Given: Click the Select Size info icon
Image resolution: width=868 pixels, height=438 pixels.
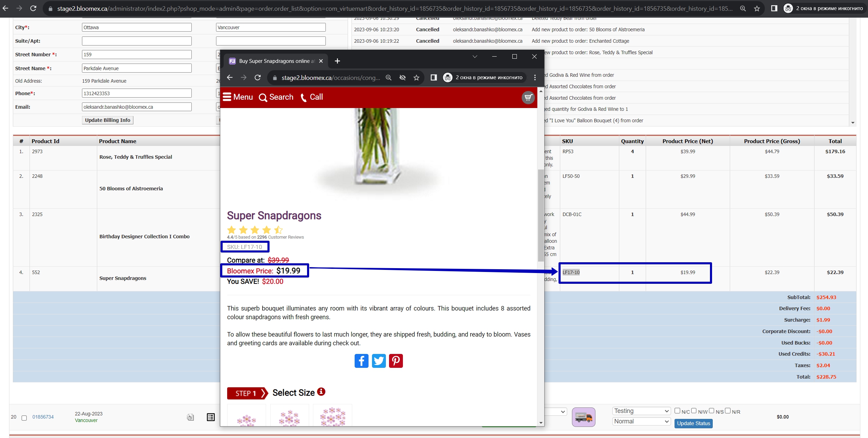Looking at the screenshot, I should click(321, 392).
